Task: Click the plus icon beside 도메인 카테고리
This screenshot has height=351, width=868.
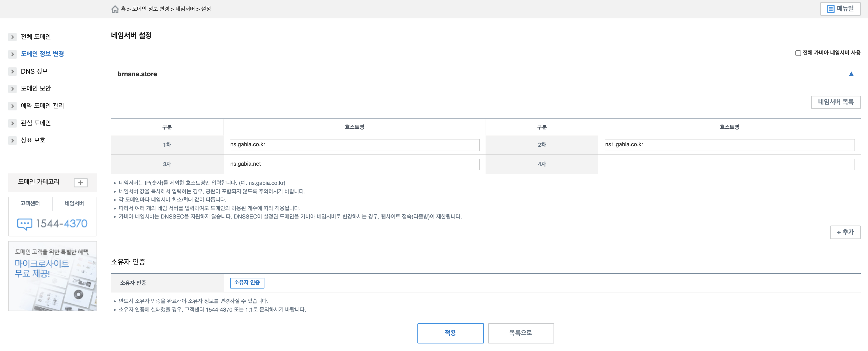Action: 81,182
